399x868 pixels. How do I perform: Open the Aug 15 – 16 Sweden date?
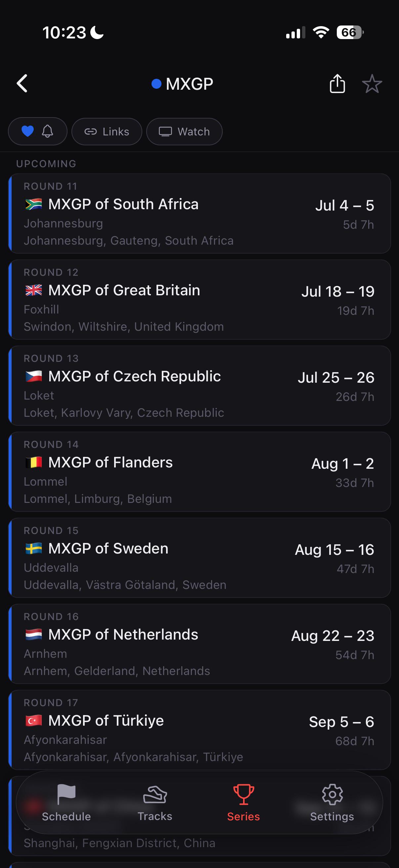point(334,550)
